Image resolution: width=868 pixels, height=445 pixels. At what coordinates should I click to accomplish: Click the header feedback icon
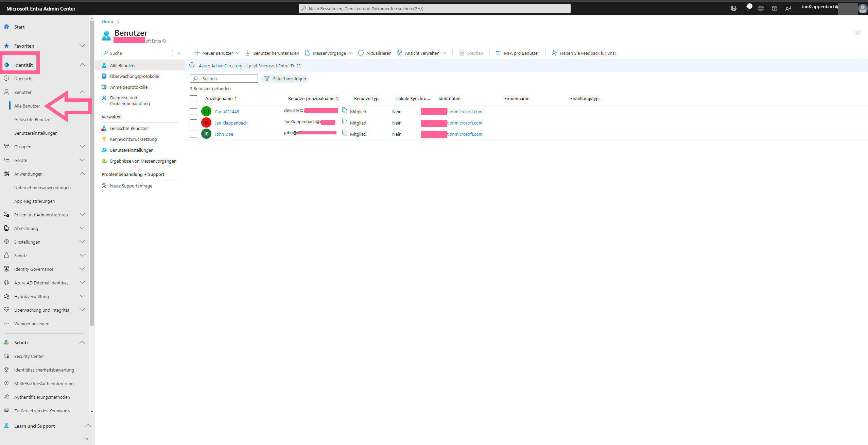pyautogui.click(x=788, y=9)
